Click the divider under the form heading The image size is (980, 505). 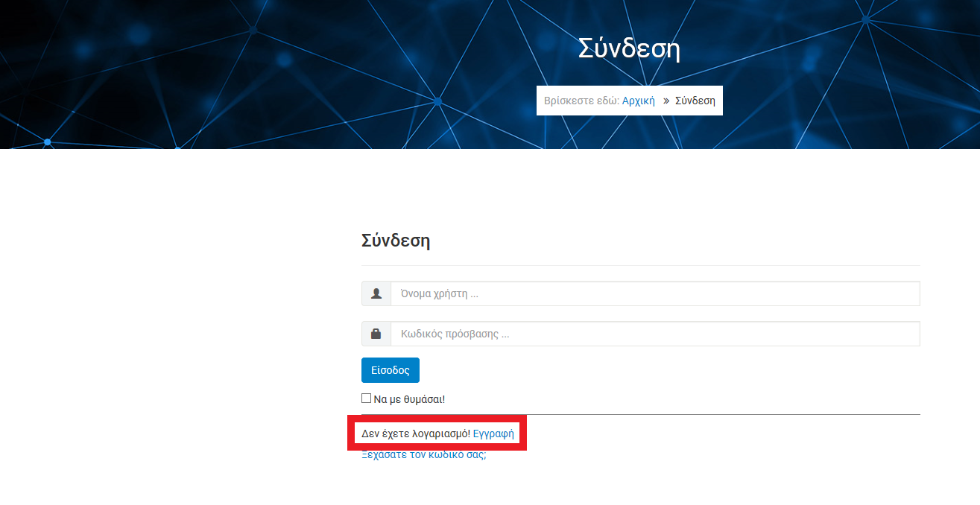(641, 265)
